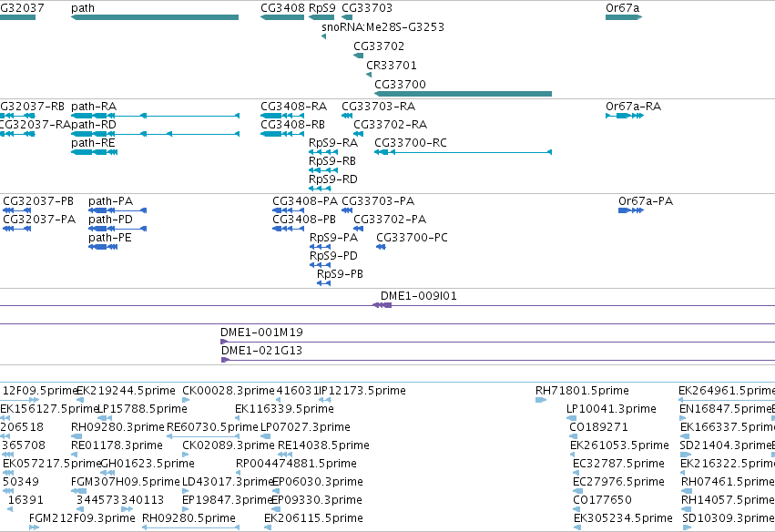Select the LP15788.5prime EST label
The width and height of the screenshot is (775, 532).
[x=142, y=409]
